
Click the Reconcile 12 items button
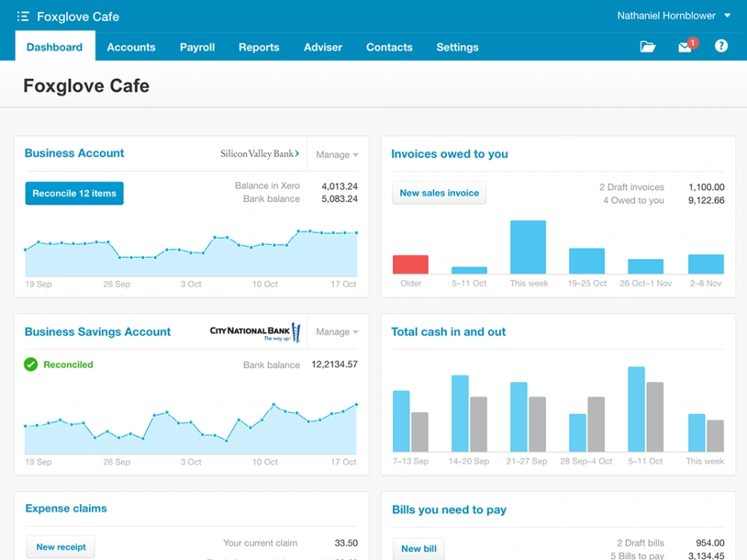[74, 193]
